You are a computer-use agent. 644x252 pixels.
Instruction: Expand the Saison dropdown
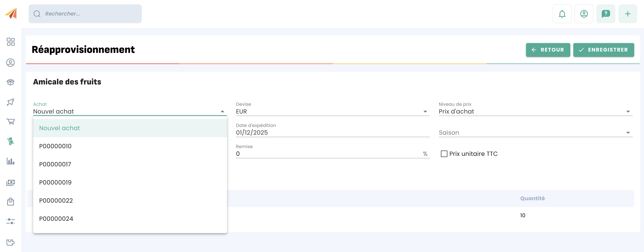click(x=535, y=133)
